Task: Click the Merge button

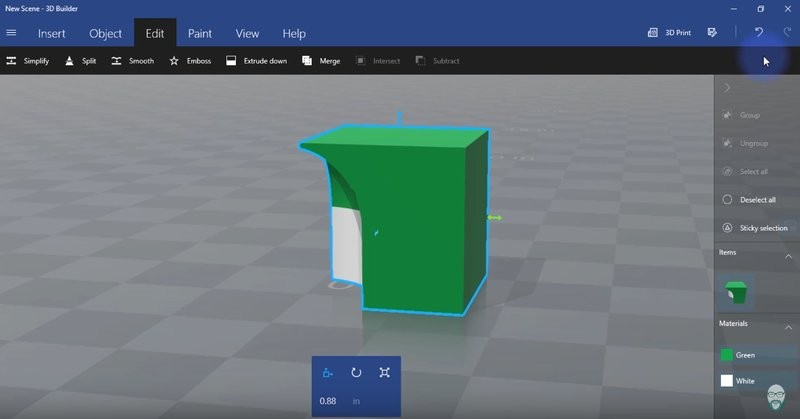Action: point(321,61)
